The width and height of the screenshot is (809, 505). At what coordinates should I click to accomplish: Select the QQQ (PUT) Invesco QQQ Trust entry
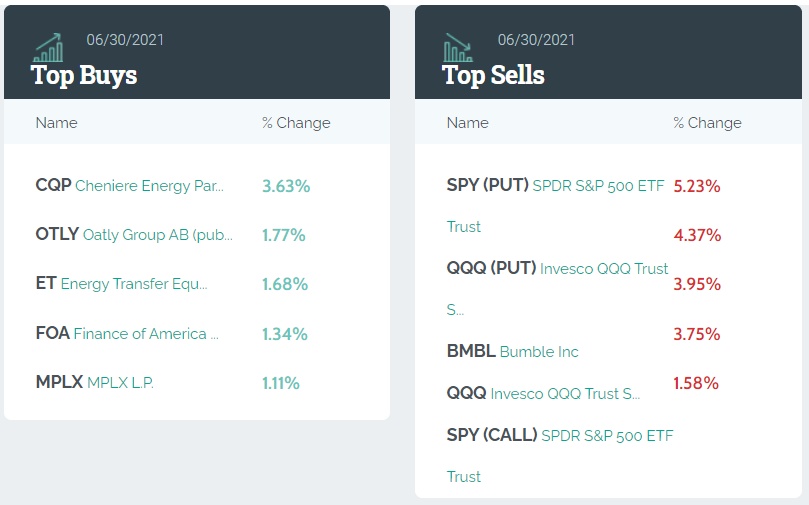(557, 268)
